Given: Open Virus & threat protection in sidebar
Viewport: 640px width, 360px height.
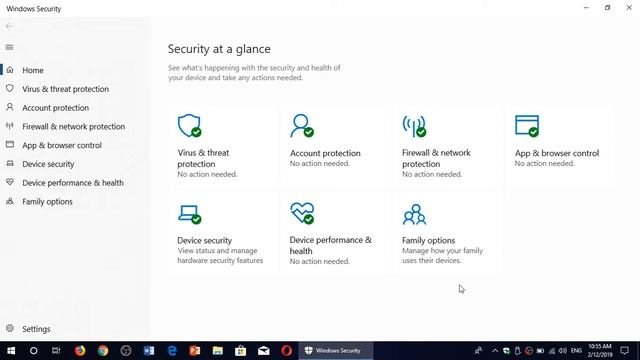Looking at the screenshot, I should coord(65,89).
